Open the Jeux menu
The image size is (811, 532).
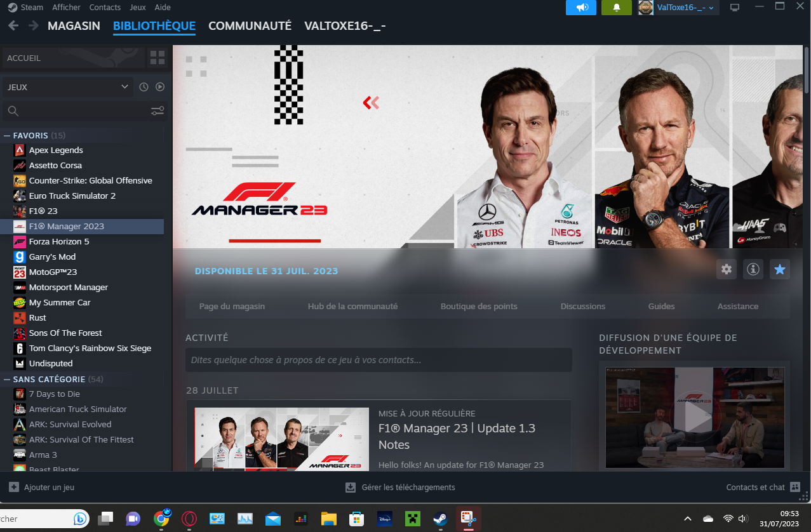coord(137,8)
